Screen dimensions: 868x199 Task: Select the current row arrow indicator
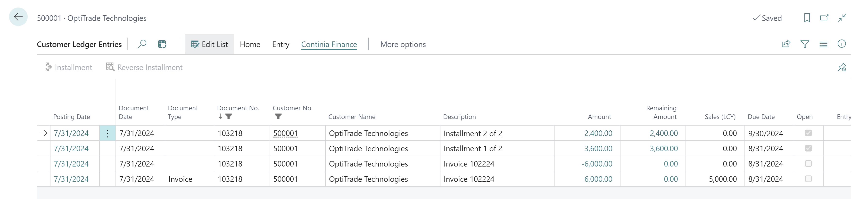pos(44,133)
